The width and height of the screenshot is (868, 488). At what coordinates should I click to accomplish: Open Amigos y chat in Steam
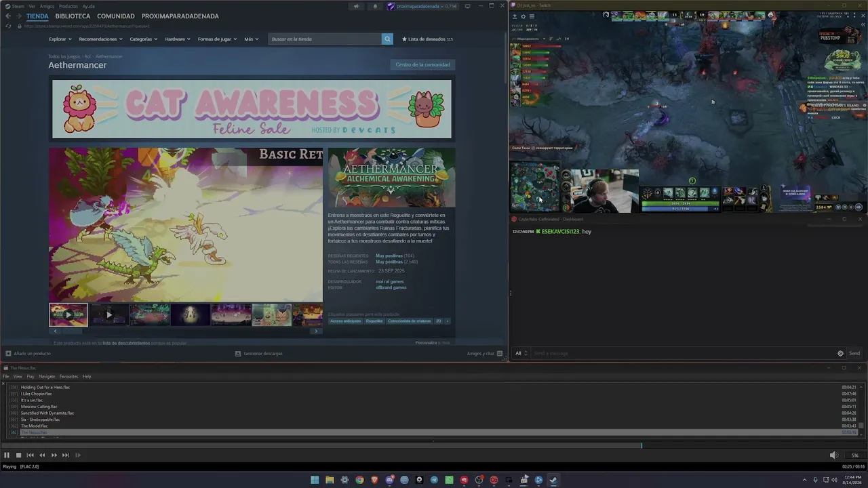click(485, 353)
